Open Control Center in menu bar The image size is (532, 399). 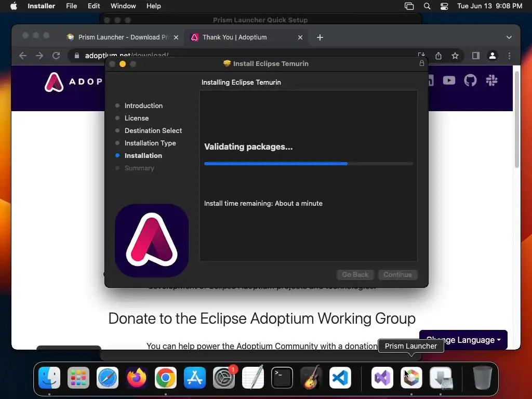coord(444,6)
